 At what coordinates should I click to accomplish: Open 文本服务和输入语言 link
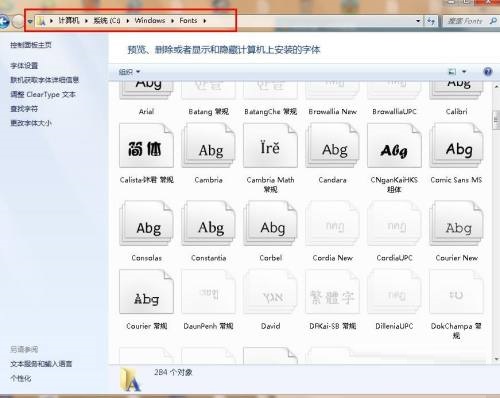[41, 364]
